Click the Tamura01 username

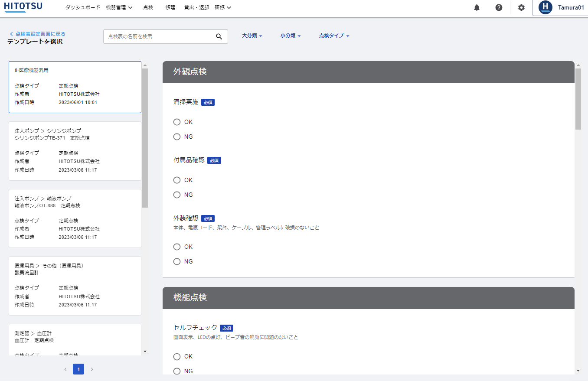(571, 7)
